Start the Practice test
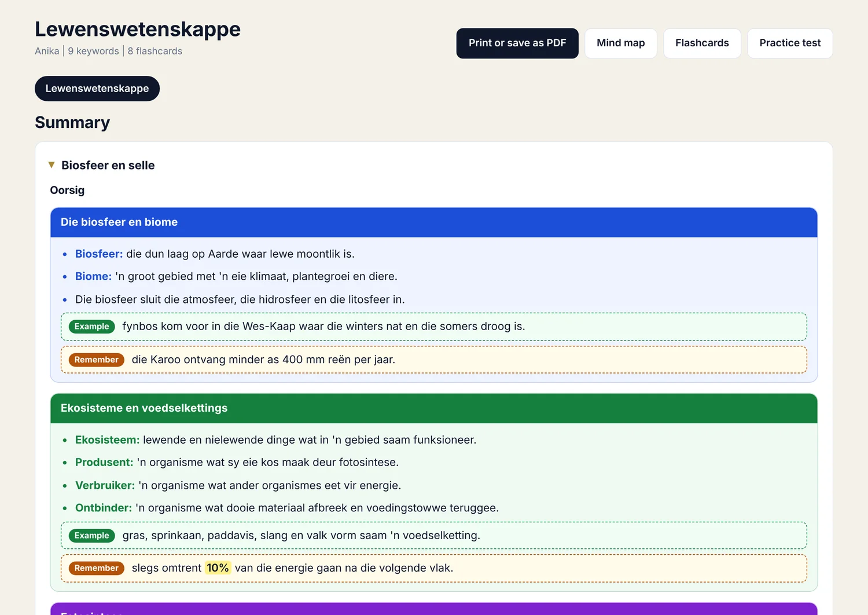The image size is (868, 615). pos(790,43)
